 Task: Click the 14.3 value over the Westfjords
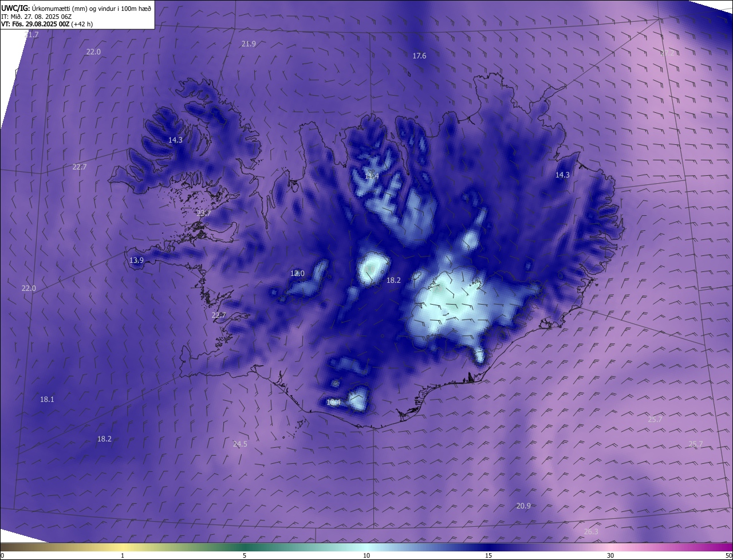click(x=175, y=140)
